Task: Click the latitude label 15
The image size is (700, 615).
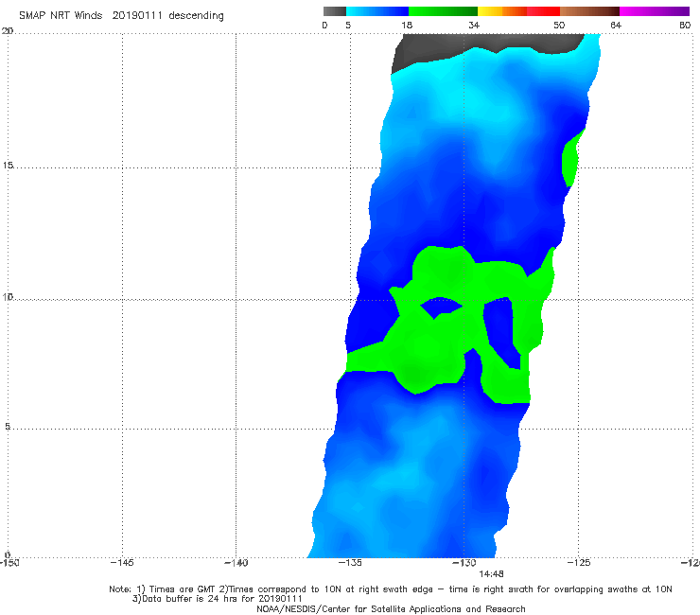Action: coord(8,166)
